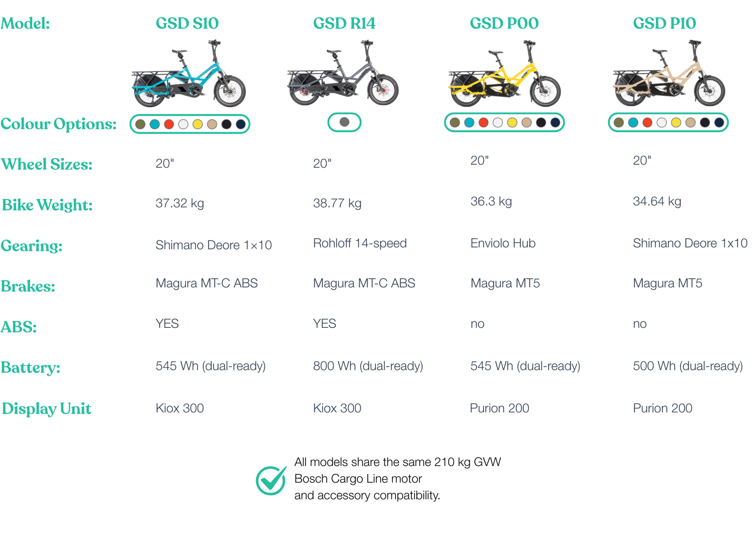Select the navy swatch under GSD P10

coord(719,123)
